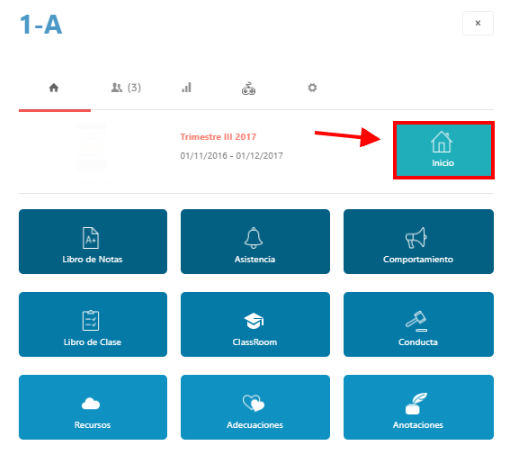Select the home tab icon

tap(54, 88)
